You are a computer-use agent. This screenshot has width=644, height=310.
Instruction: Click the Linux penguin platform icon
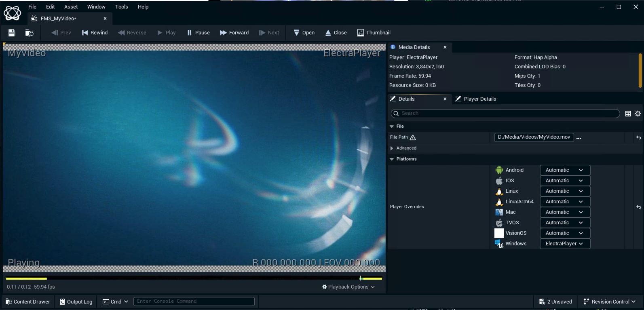click(x=499, y=191)
